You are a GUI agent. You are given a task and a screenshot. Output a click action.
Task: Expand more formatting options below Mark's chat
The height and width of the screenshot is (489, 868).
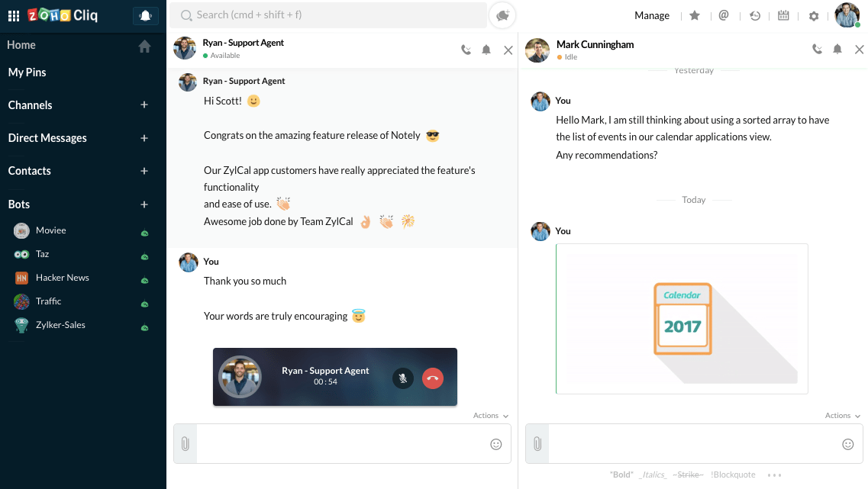coord(774,475)
